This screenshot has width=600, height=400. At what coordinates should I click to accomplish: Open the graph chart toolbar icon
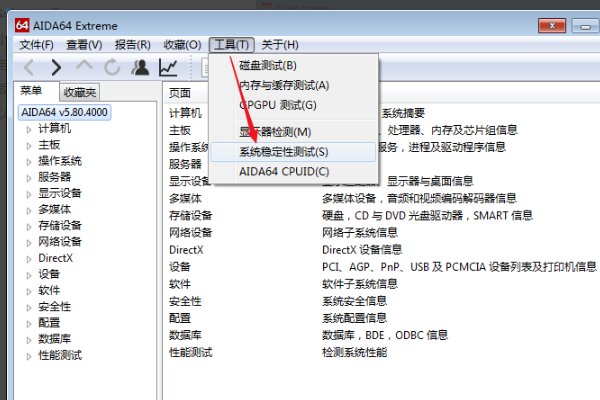(168, 68)
